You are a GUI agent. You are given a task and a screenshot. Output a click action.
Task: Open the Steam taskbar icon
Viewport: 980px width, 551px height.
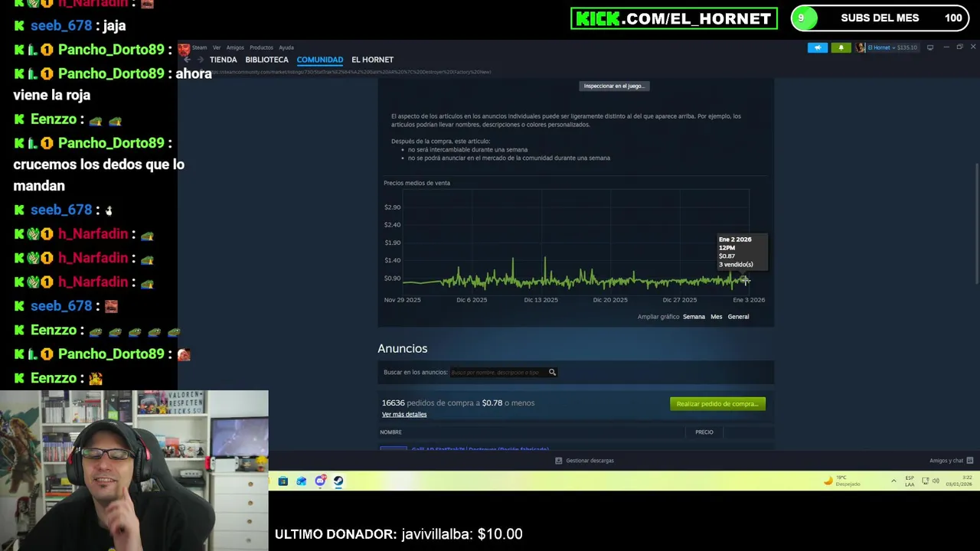click(338, 481)
